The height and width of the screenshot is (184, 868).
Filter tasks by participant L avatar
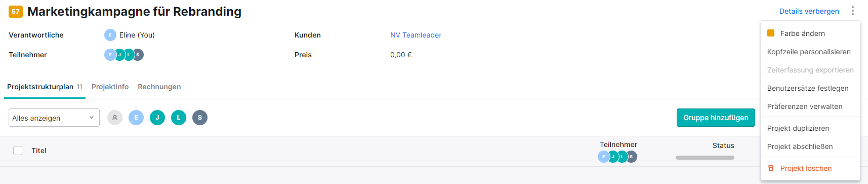[x=179, y=118]
